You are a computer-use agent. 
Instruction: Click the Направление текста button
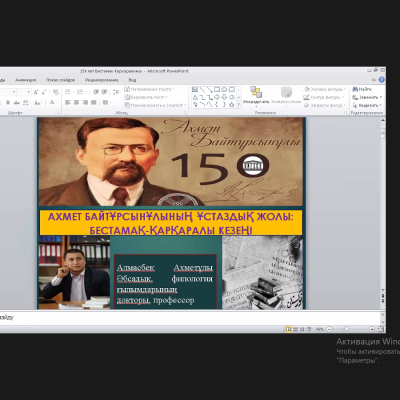(149, 89)
